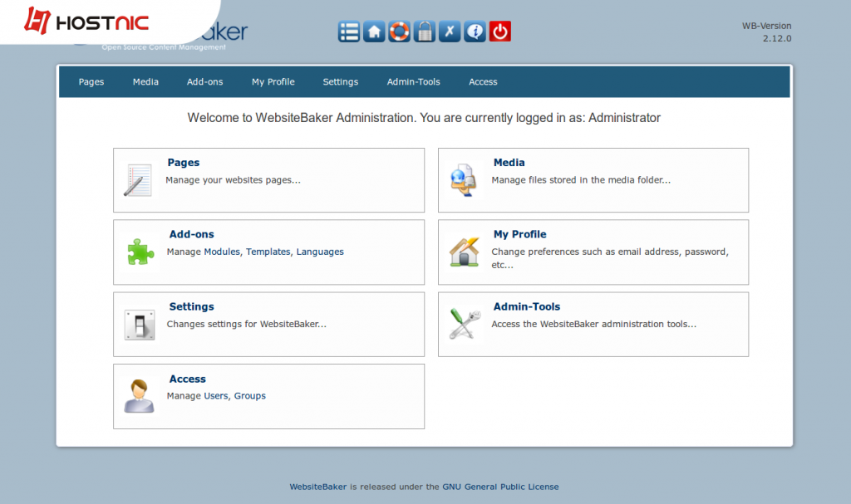Click the red power logout icon

(x=499, y=32)
